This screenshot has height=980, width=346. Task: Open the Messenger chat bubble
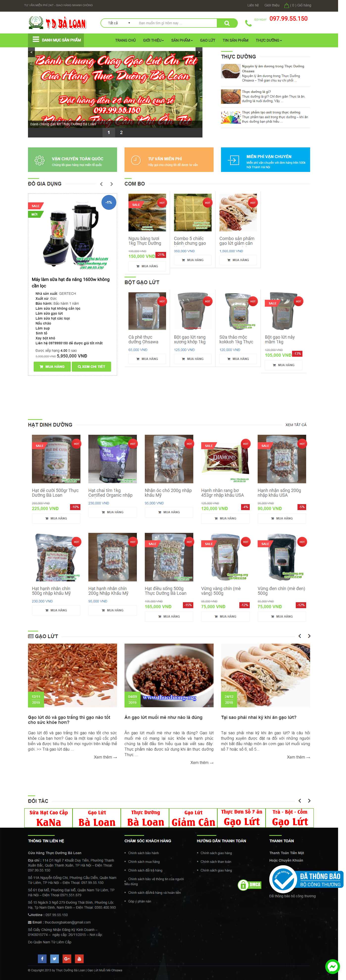tap(332, 966)
